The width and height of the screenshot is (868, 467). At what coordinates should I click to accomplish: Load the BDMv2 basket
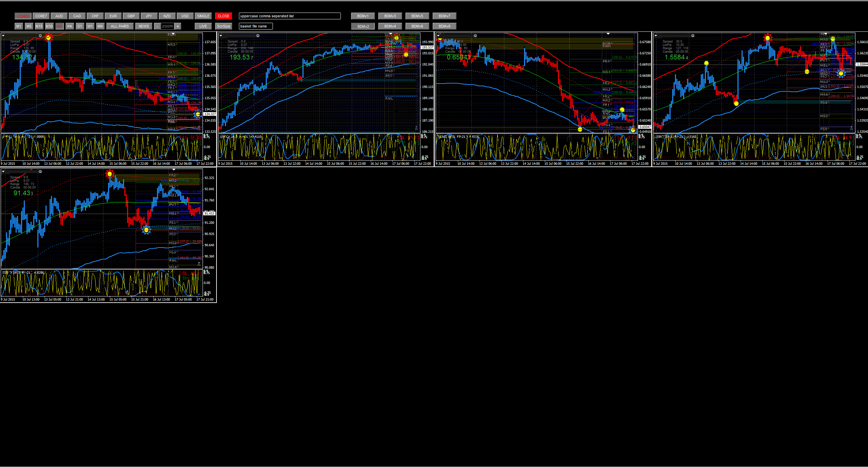(363, 26)
